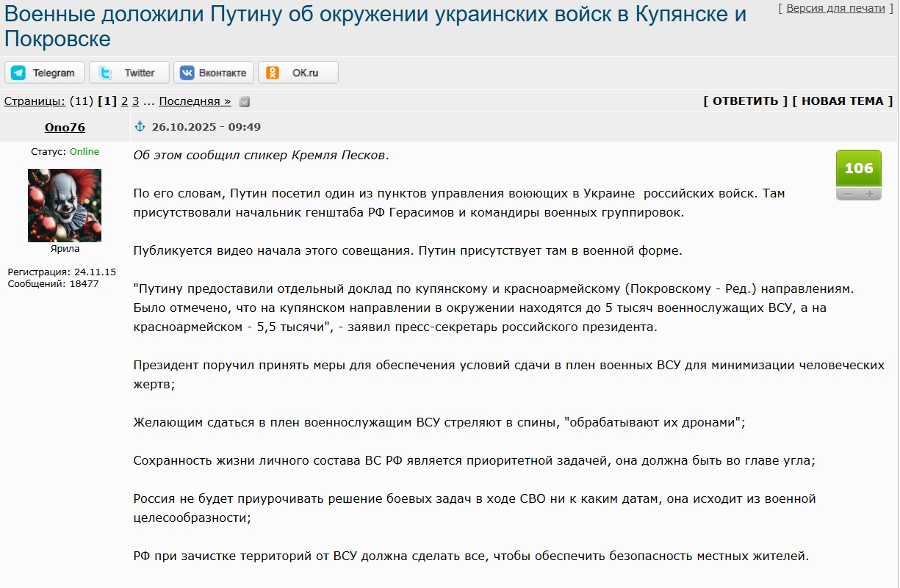Open the page jump dropdown icon
This screenshot has height=588, width=900.
point(245,102)
